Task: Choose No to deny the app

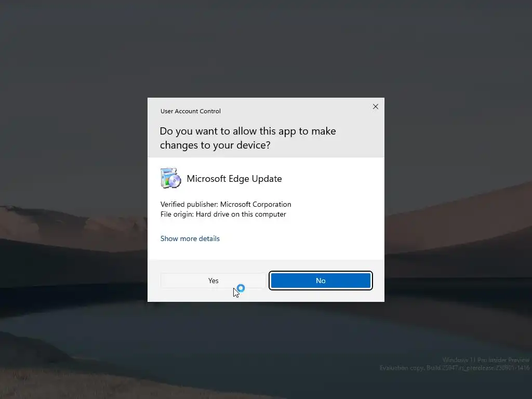Action: [321, 281]
